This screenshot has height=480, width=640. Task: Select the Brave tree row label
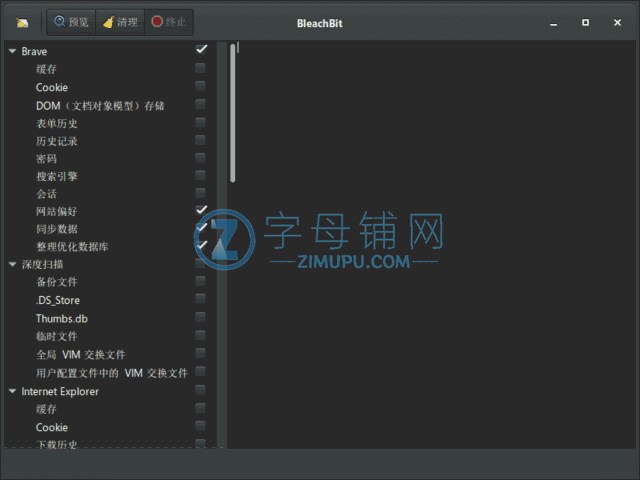(34, 52)
